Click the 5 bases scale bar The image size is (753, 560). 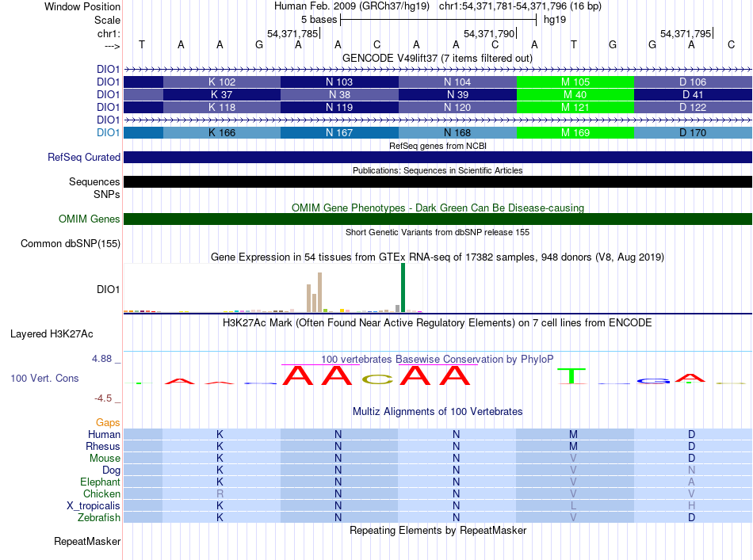[438, 20]
